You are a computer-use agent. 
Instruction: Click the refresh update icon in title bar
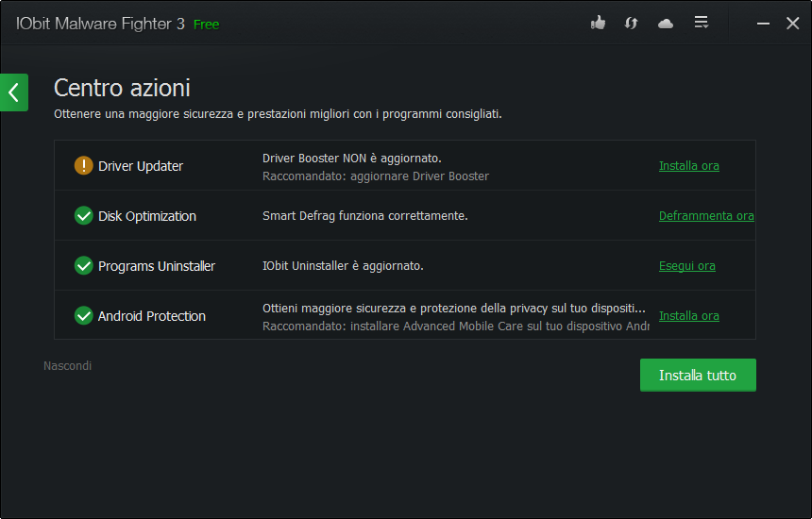[x=632, y=23]
